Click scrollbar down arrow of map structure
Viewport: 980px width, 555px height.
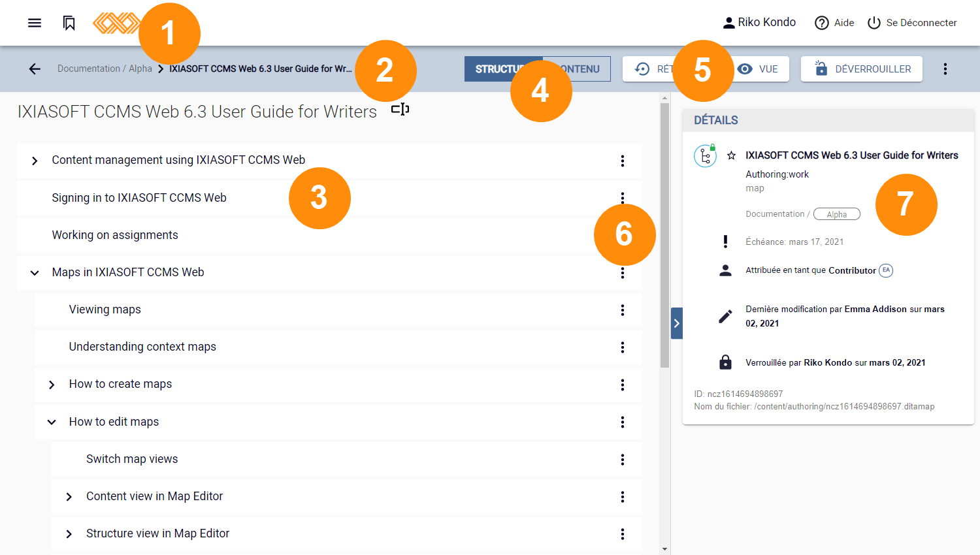(x=664, y=549)
